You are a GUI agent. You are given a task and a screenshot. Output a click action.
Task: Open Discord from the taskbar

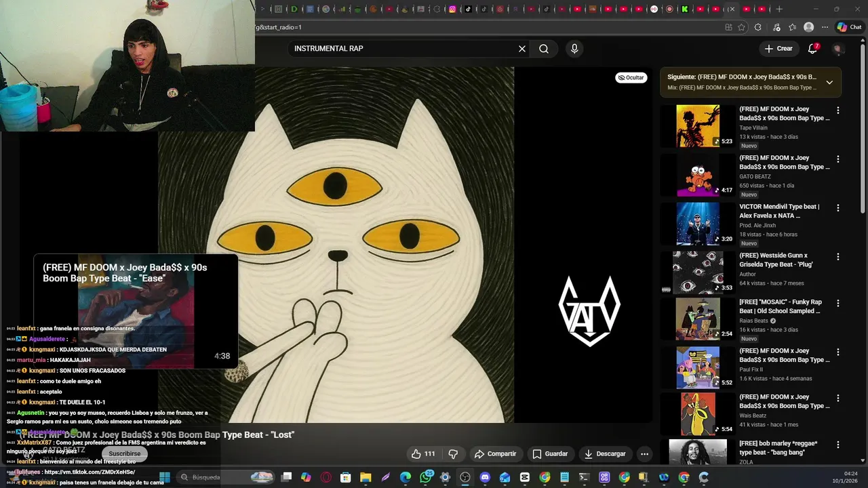(x=485, y=477)
